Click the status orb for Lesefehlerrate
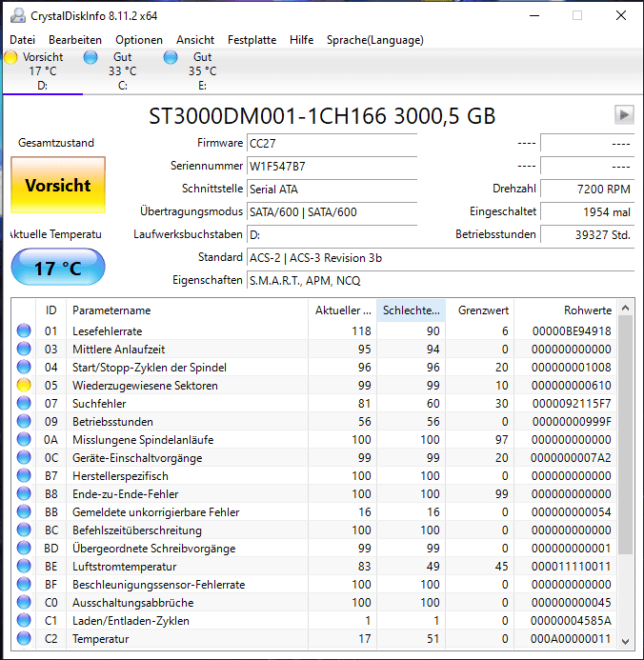 (24, 330)
